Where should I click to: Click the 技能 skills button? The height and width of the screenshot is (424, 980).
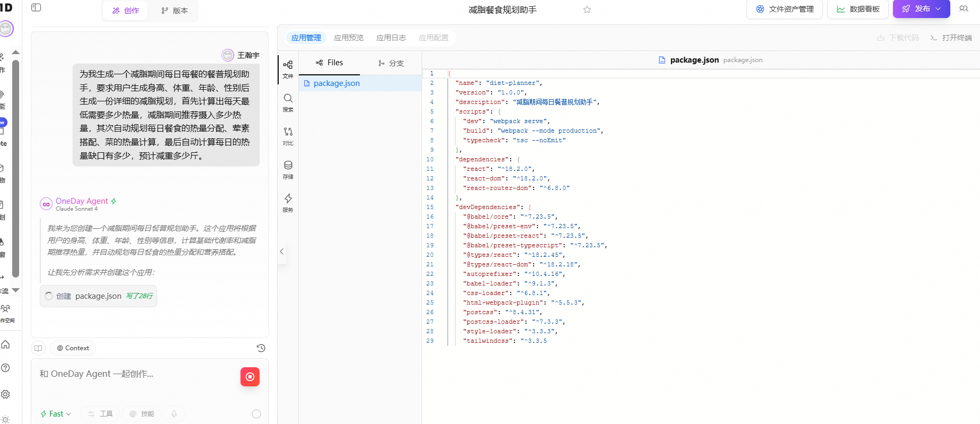[142, 414]
